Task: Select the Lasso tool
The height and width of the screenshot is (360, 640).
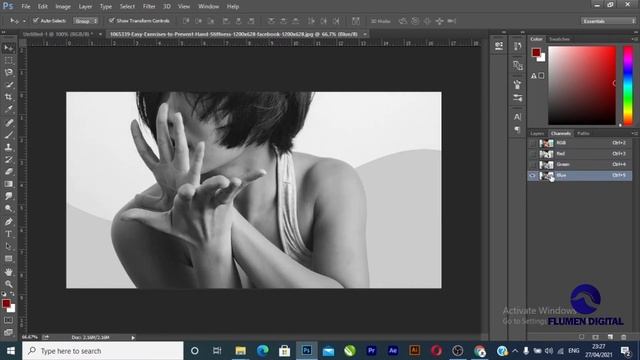Action: click(x=8, y=73)
